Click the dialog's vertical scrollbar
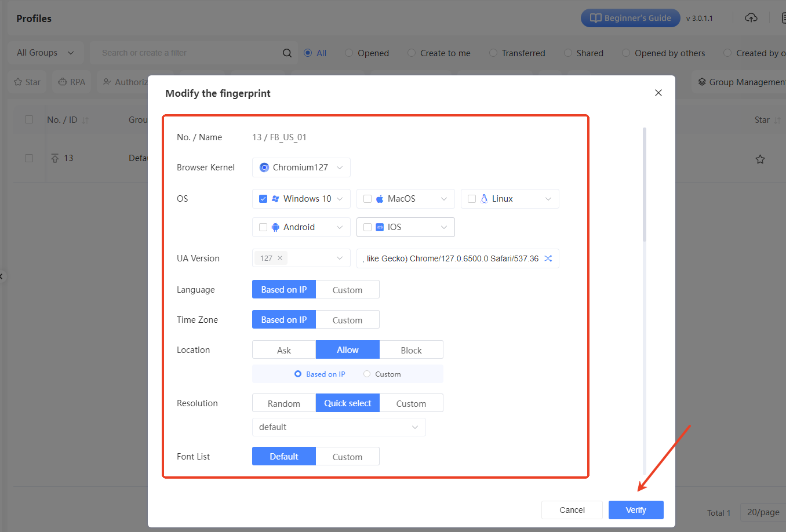This screenshot has width=786, height=532. [644, 185]
